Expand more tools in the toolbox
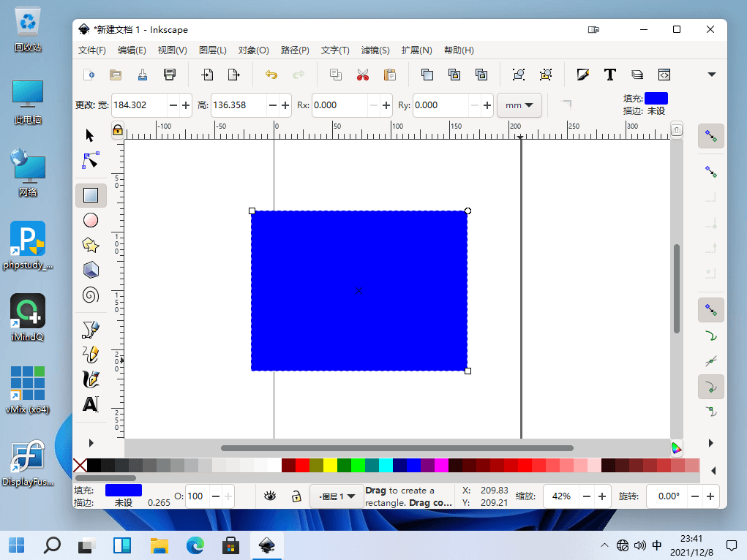Screen dimensions: 747x560 click(91, 443)
